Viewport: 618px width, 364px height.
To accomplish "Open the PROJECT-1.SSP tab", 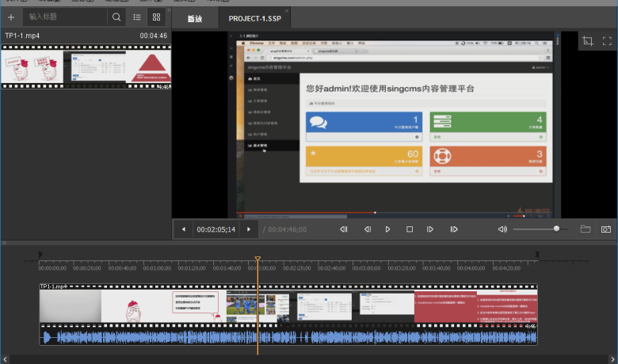I will [x=254, y=18].
